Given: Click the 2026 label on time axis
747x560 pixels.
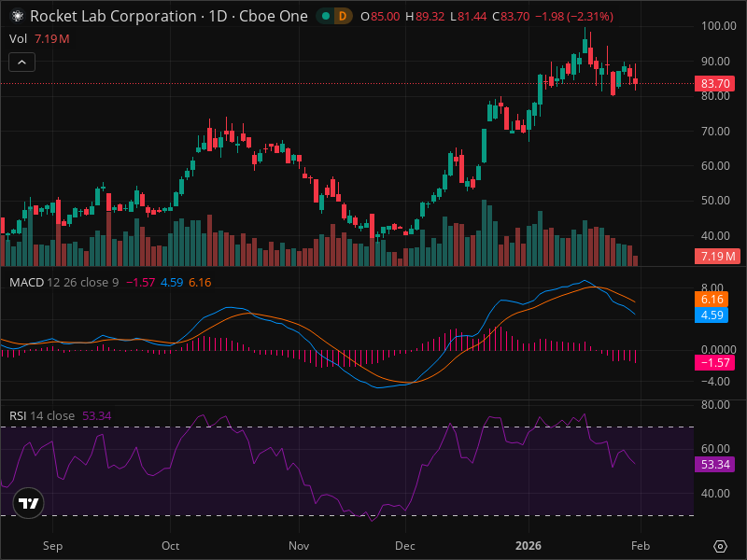Looking at the screenshot, I should 529,546.
